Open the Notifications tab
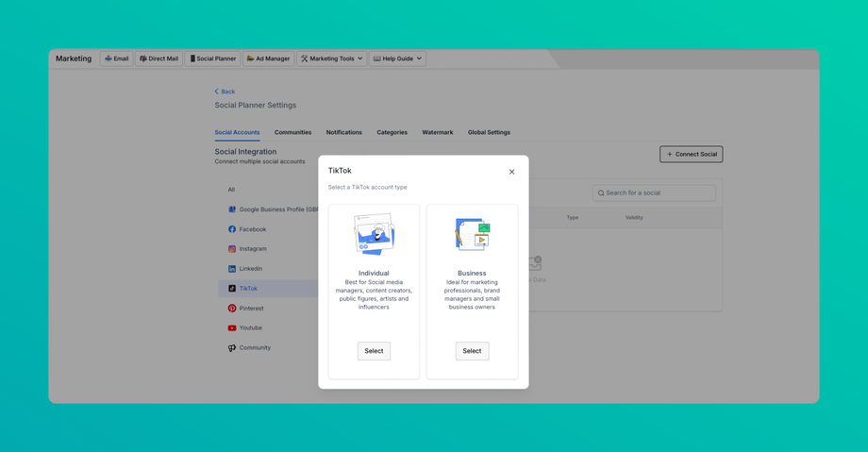 [343, 132]
